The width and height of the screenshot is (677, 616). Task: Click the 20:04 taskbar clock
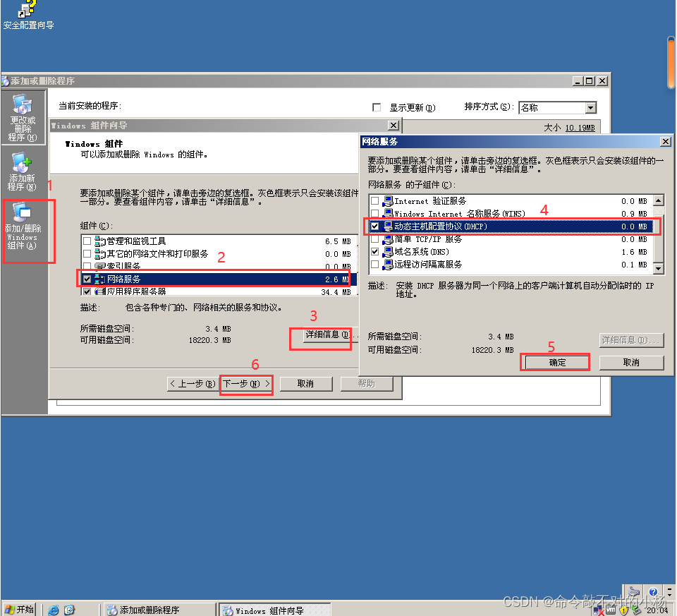pos(657,610)
